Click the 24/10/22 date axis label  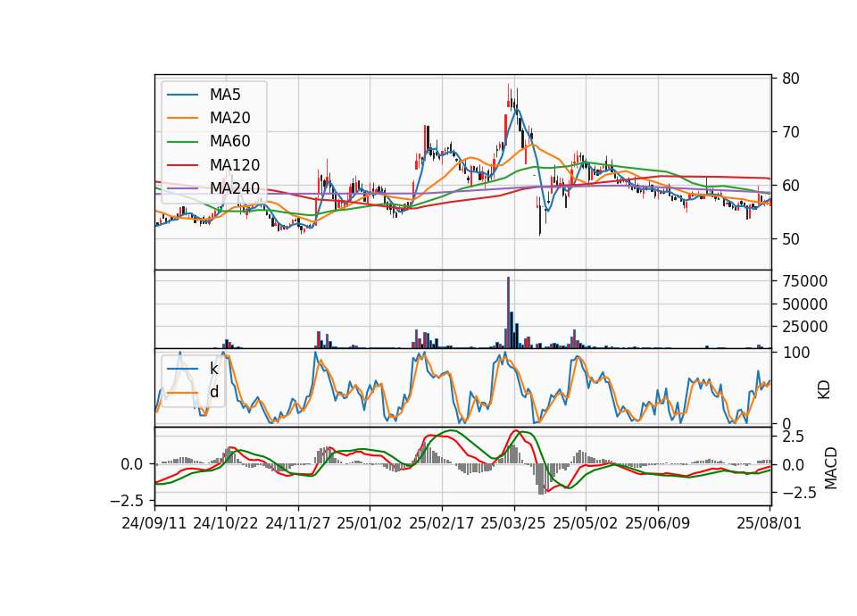click(226, 523)
